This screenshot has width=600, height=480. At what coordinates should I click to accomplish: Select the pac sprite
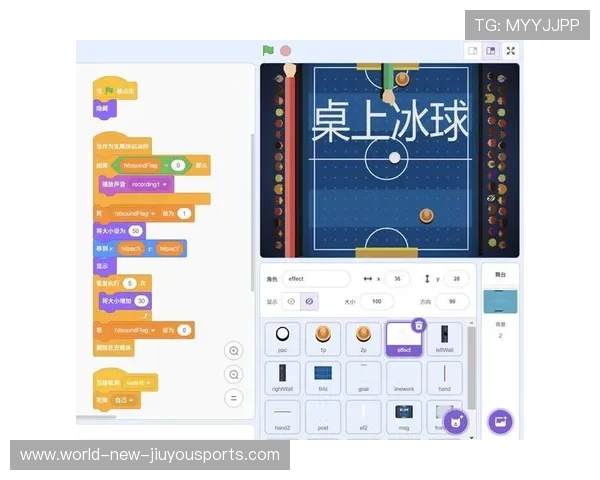282,339
